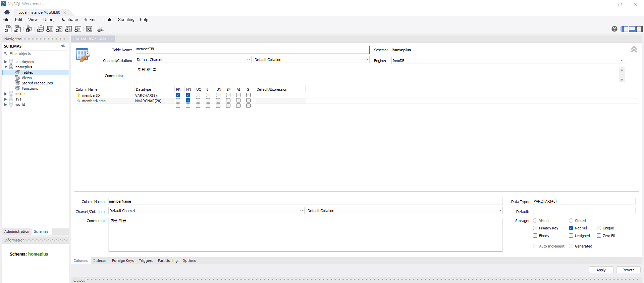
Task: Open the search table data icon
Action: (x=89, y=29)
